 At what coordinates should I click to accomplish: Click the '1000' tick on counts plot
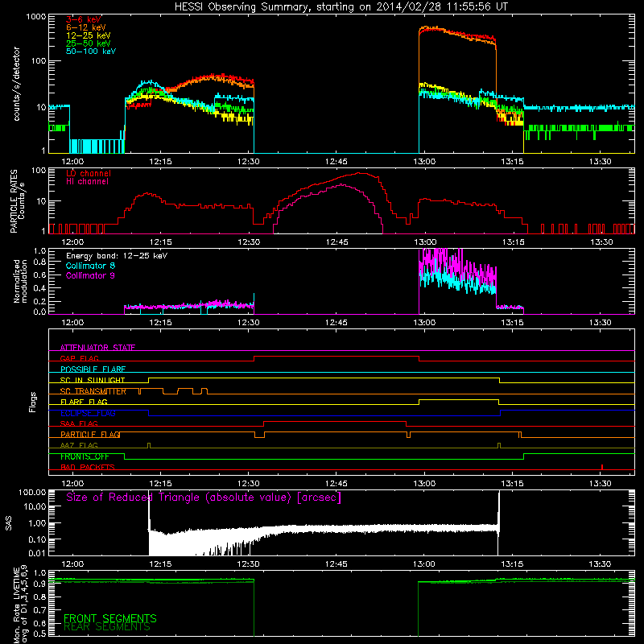(x=35, y=17)
